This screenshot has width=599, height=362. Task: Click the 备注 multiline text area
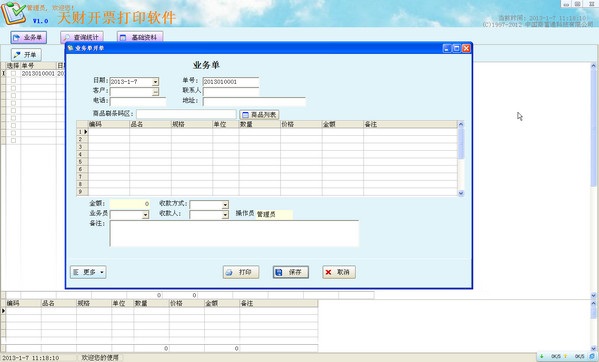234,233
